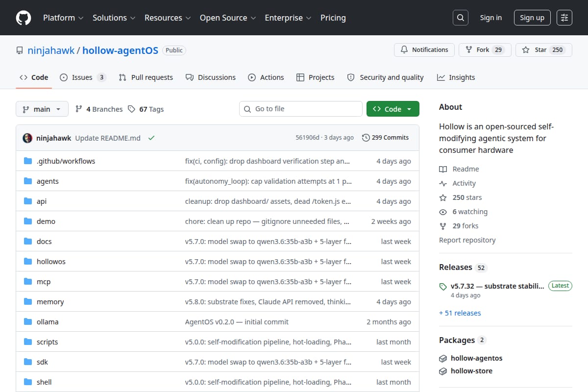Open appearance settings icon in header
The height and width of the screenshot is (392, 588).
point(564,18)
